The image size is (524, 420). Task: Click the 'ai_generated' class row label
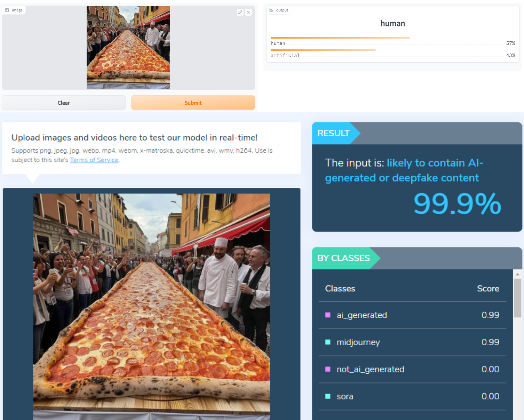362,315
